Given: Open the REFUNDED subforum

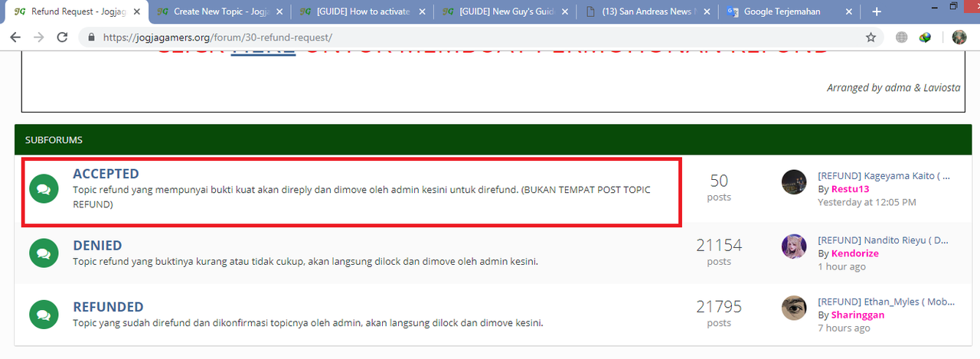Looking at the screenshot, I should coord(108,307).
